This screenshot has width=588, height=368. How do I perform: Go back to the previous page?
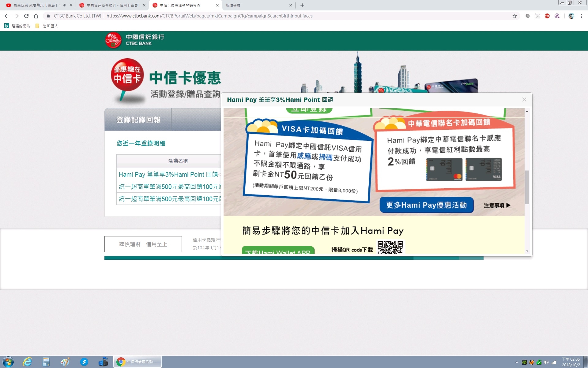pos(7,16)
